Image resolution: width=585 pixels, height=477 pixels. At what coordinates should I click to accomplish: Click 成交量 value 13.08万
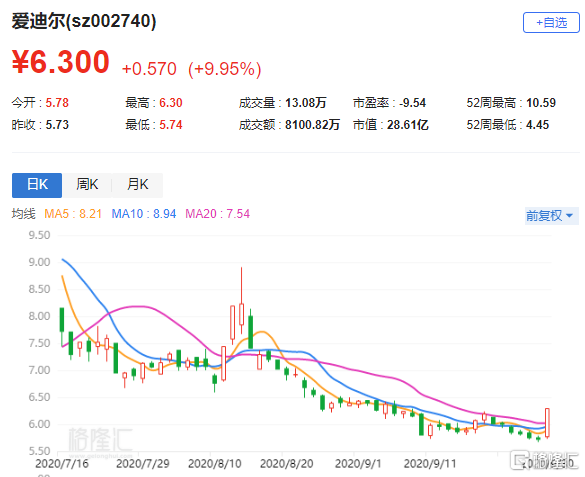tap(306, 103)
